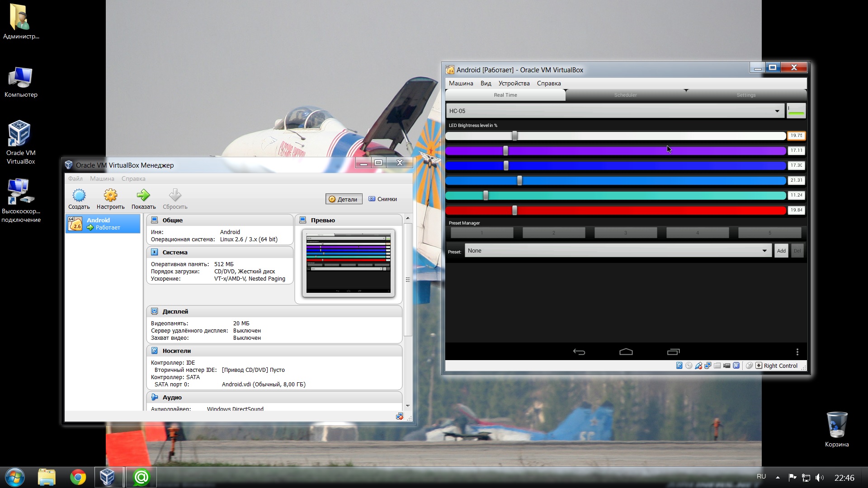This screenshot has height=488, width=868.
Task: Click the Дисплей section monitor icon
Action: tap(154, 311)
